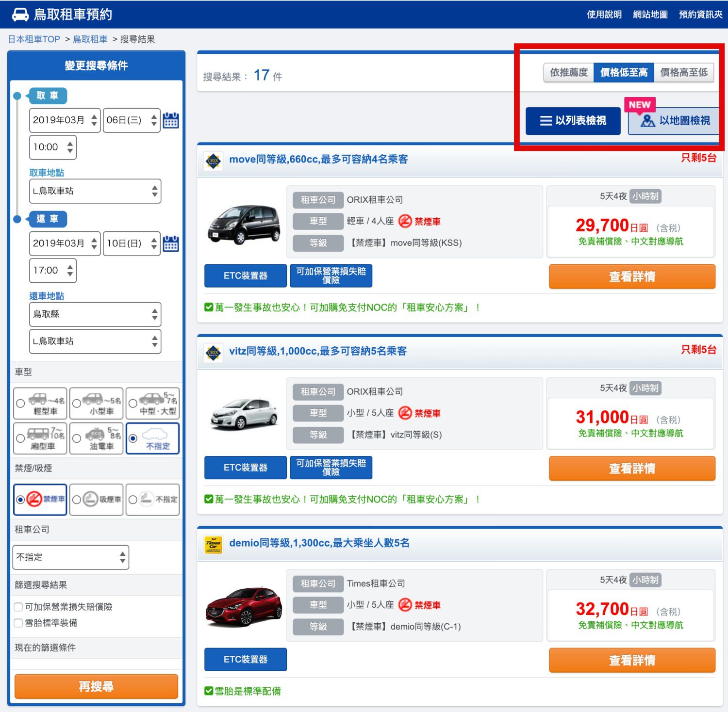The width and height of the screenshot is (728, 712).
Task: Open the pickup time 10:00 dropdown
Action: (53, 147)
